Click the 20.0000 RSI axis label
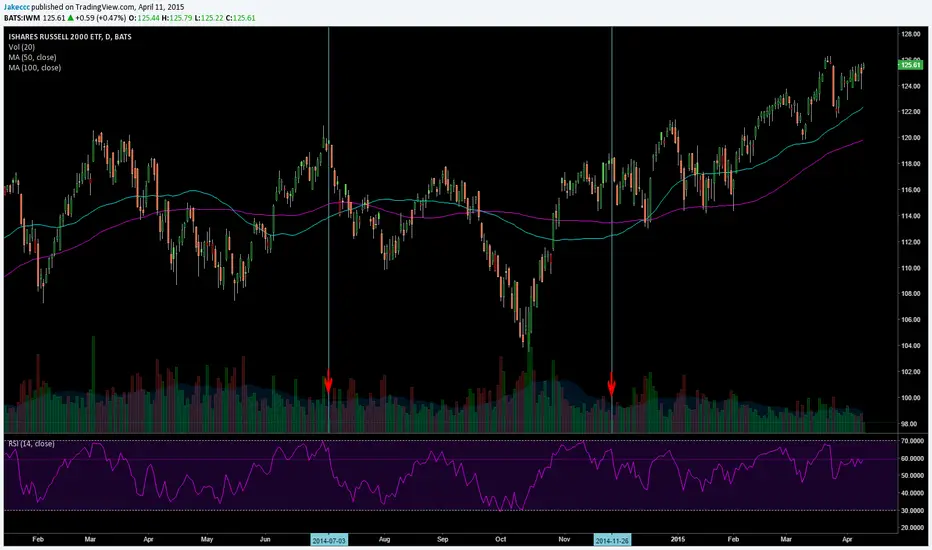 912,527
